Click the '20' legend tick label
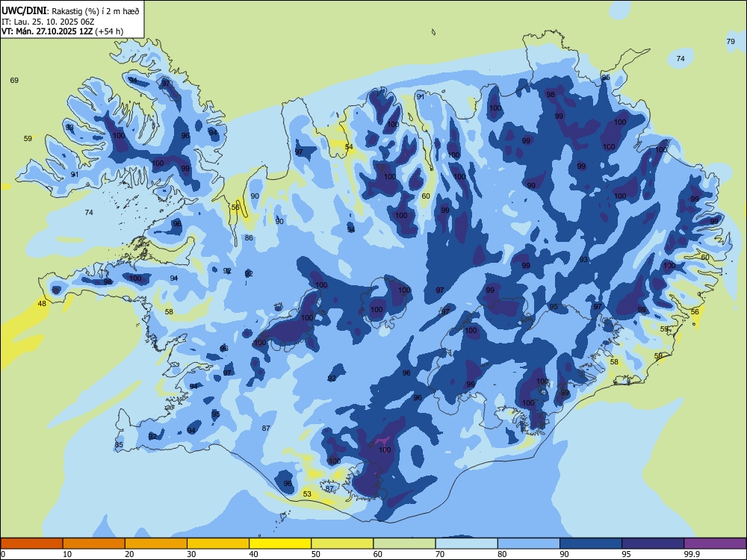The height and width of the screenshot is (560, 747). tap(129, 554)
